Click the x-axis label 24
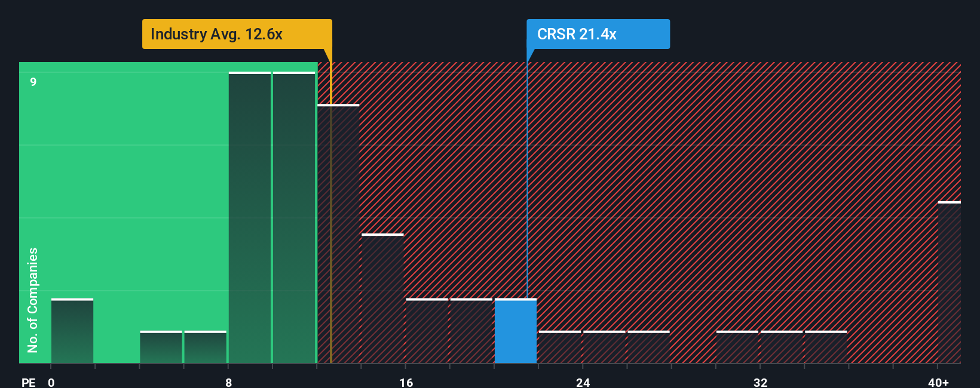 click(583, 382)
